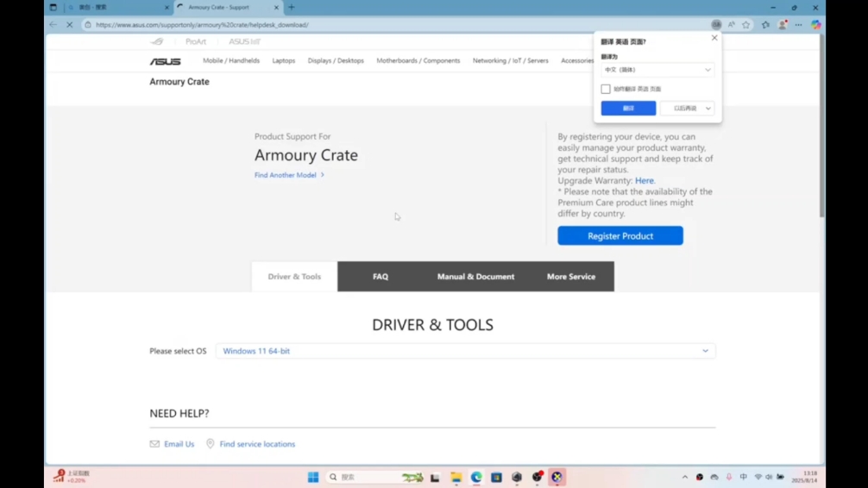Viewport: 868px width, 488px height.
Task: Stop loading the page with the X button
Action: pyautogui.click(x=70, y=25)
